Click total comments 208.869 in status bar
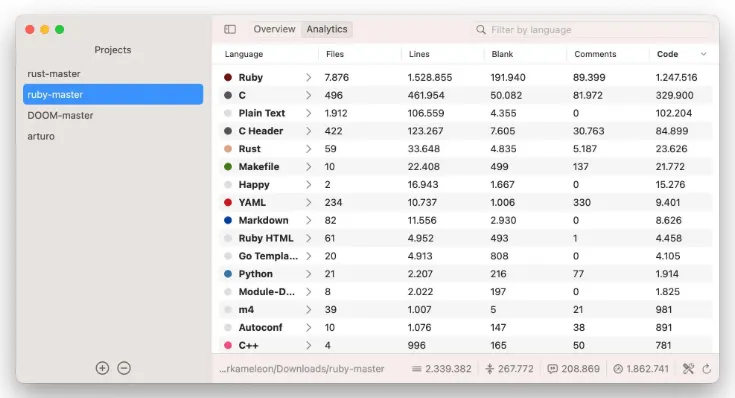Screen dimensions: 735x398 coord(580,369)
